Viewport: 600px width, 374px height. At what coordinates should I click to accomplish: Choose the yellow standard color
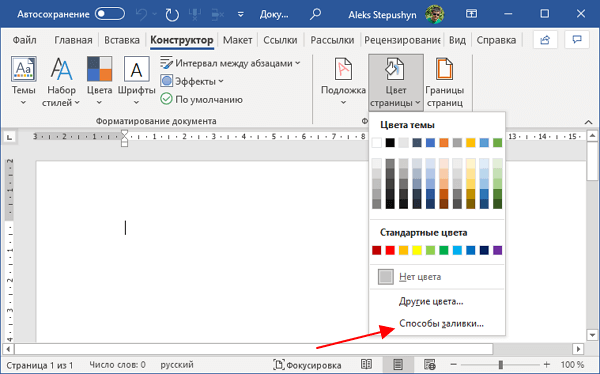click(417, 250)
